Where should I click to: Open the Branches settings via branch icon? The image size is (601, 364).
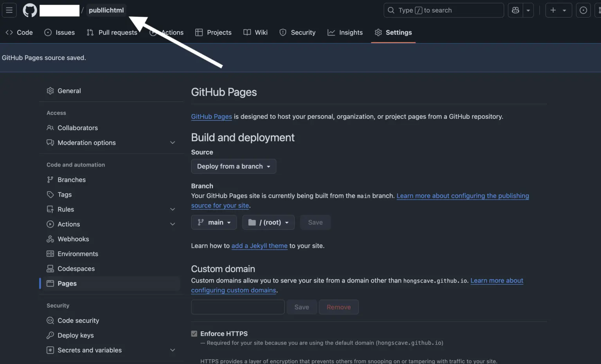[x=50, y=179]
